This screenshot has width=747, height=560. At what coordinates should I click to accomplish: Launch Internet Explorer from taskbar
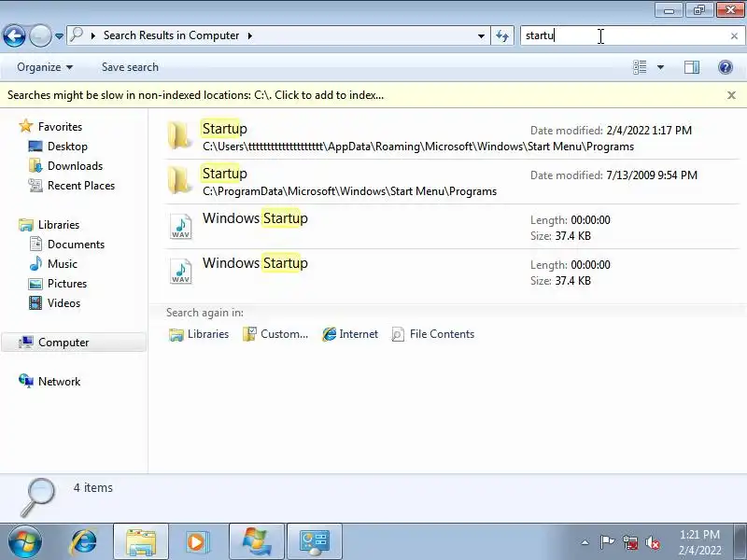pyautogui.click(x=84, y=542)
